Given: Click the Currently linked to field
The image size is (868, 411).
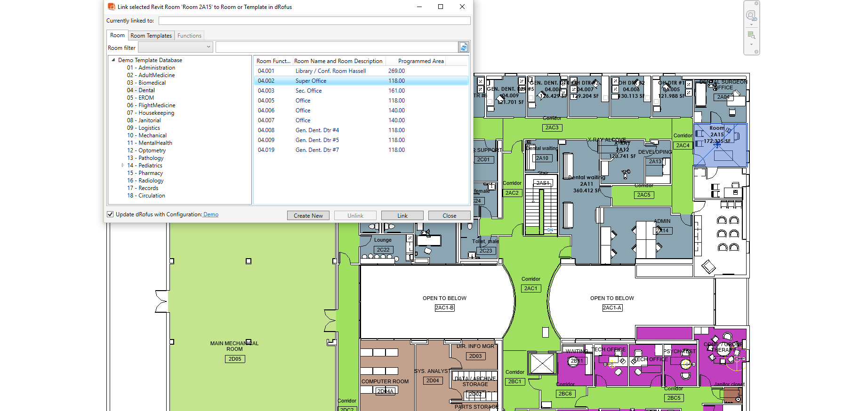Looking at the screenshot, I should tap(314, 21).
